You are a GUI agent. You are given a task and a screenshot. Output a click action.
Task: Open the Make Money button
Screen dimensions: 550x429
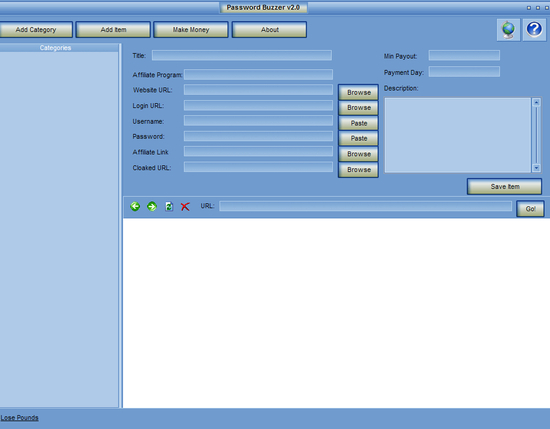coord(191,30)
